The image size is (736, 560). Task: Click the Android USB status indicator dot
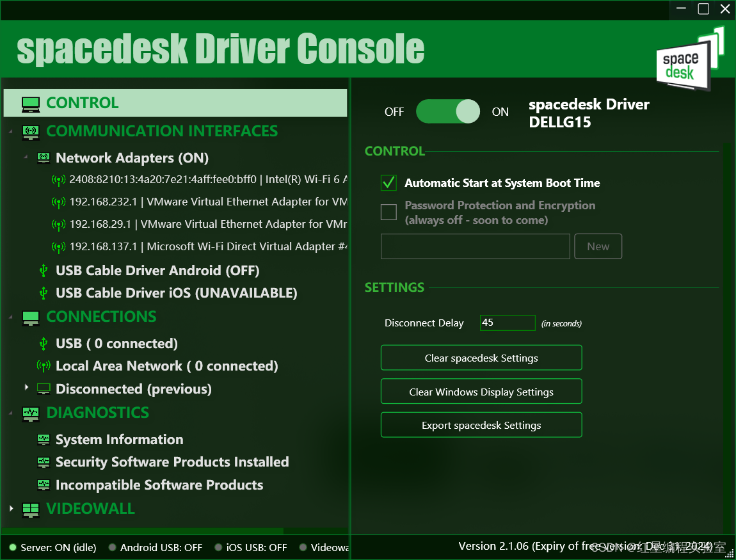[x=112, y=547]
